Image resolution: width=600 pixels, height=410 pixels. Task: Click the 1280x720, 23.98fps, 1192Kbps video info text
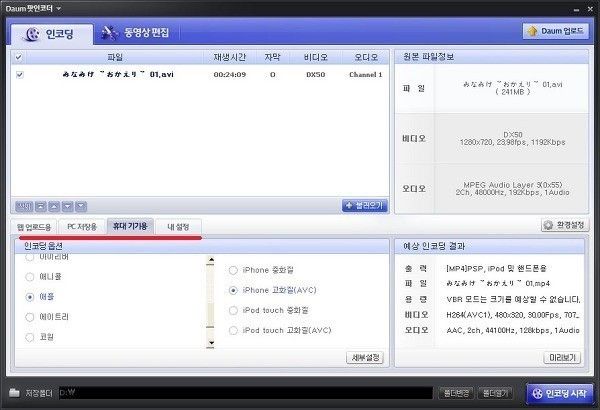512,142
